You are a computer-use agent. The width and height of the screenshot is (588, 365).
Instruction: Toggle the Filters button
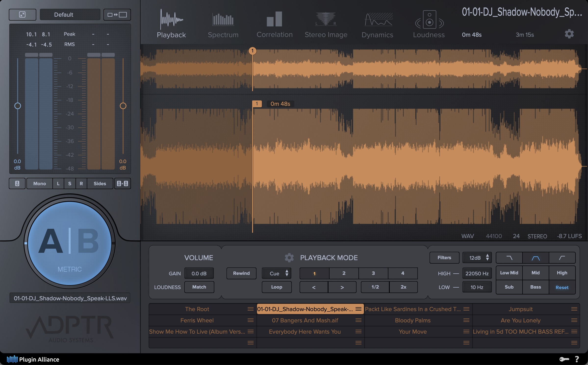coord(444,258)
